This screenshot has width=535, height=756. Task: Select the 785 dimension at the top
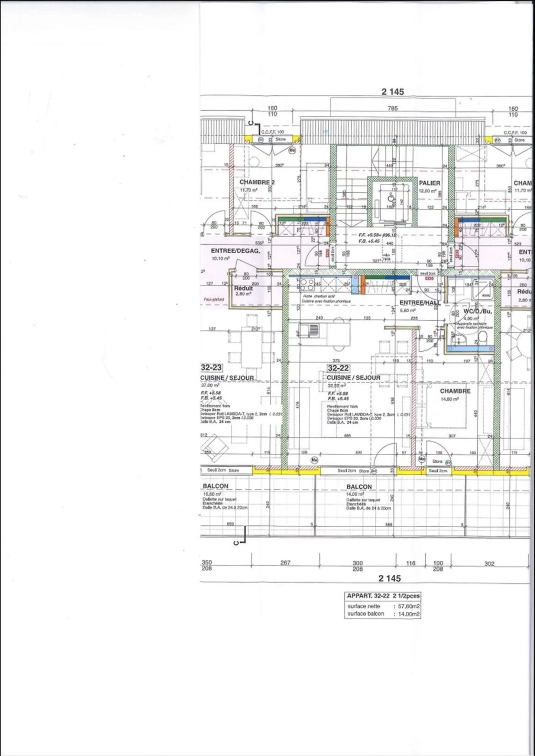392,108
